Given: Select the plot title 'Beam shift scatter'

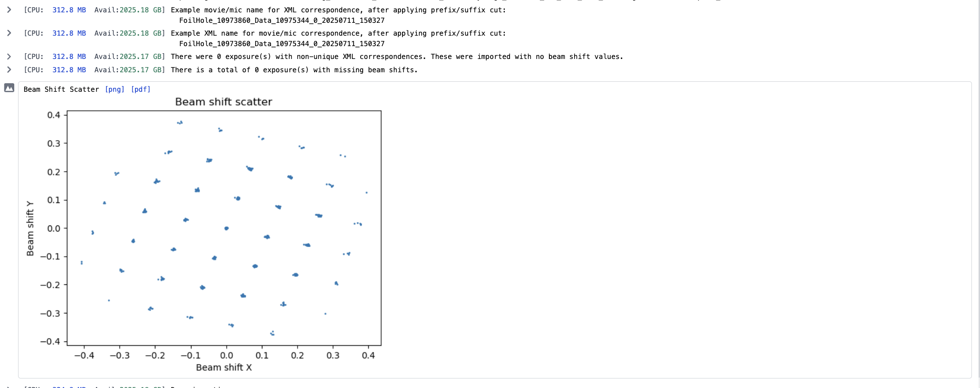Looking at the screenshot, I should coord(223,102).
